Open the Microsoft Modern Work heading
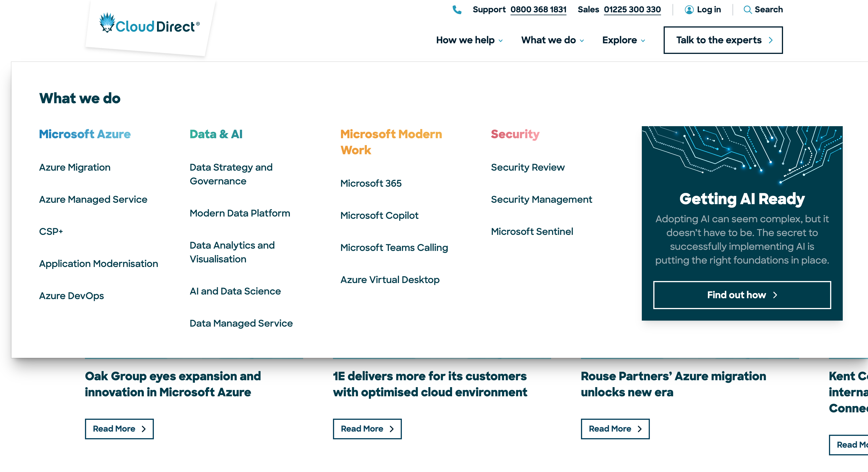The height and width of the screenshot is (472, 868). 391,142
